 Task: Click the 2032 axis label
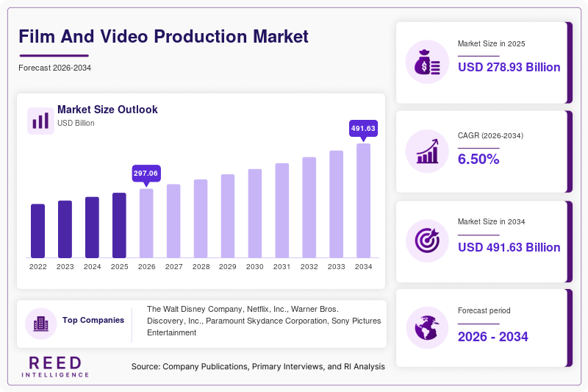309,267
